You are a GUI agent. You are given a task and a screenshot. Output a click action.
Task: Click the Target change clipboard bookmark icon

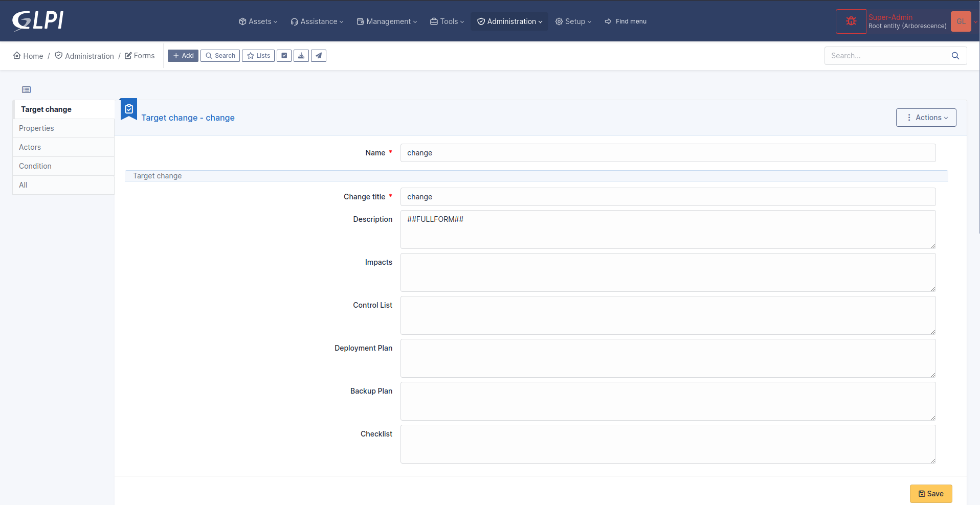(x=128, y=108)
